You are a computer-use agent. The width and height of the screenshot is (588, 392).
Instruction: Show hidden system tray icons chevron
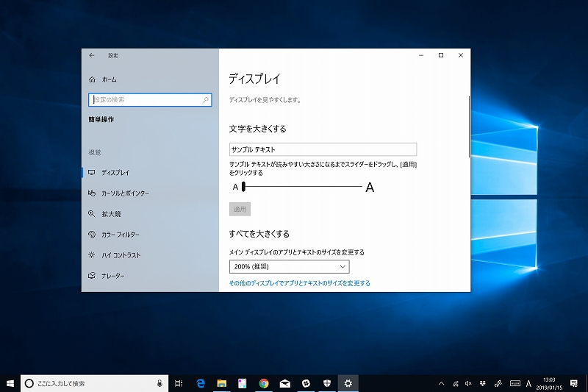[441, 383]
